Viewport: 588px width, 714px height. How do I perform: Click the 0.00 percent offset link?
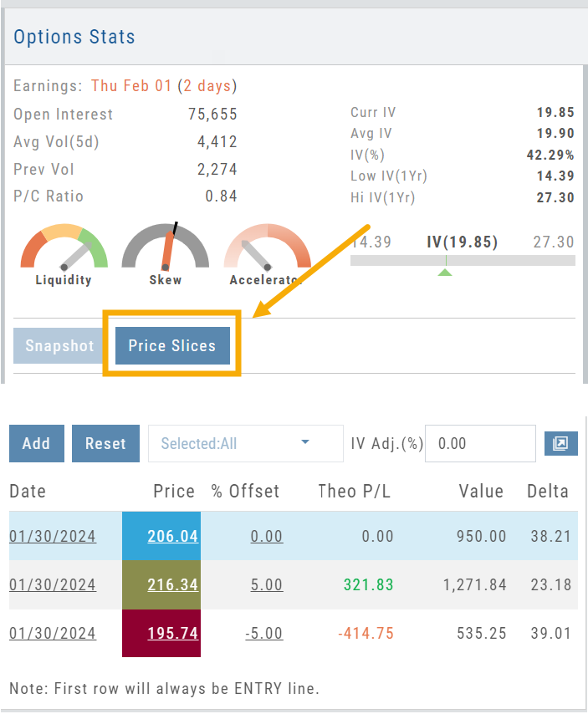[x=266, y=536]
